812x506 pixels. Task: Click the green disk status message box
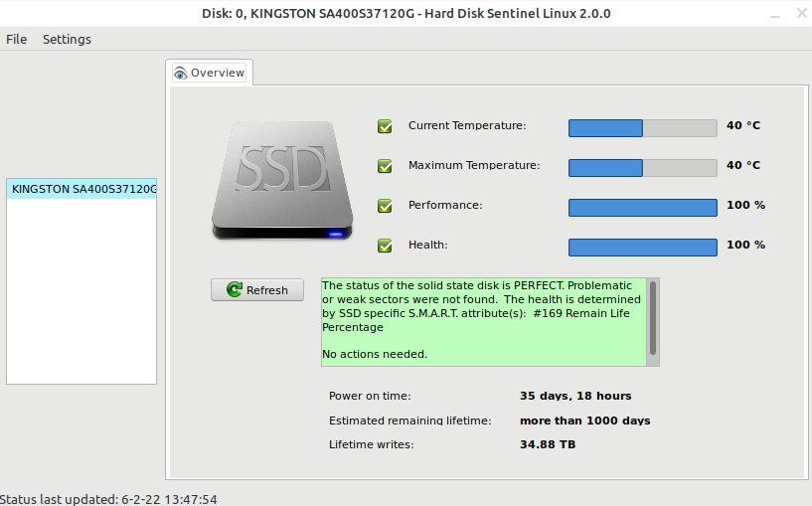[484, 322]
